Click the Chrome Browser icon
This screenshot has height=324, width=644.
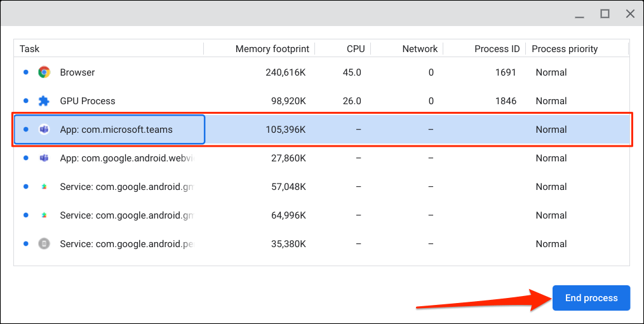[x=44, y=72]
